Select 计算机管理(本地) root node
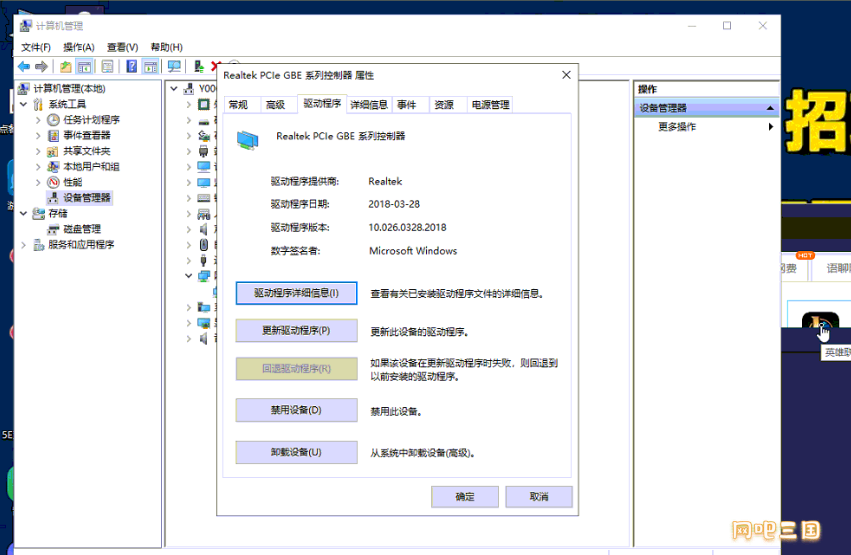Viewport: 851px width, 555px height. click(x=69, y=88)
